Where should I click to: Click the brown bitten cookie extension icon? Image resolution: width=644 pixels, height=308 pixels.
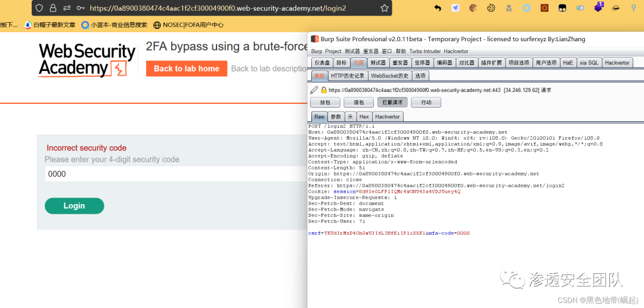click(x=473, y=8)
